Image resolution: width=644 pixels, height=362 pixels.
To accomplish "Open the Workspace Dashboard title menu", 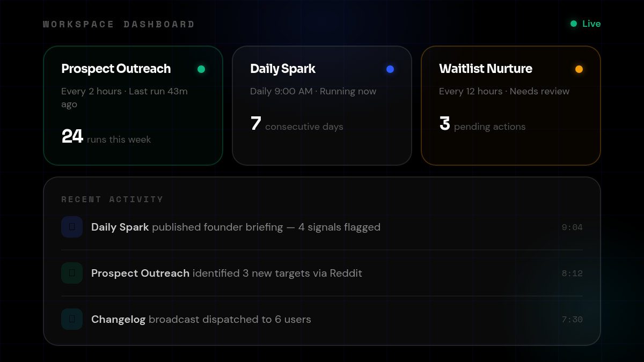I will [119, 24].
